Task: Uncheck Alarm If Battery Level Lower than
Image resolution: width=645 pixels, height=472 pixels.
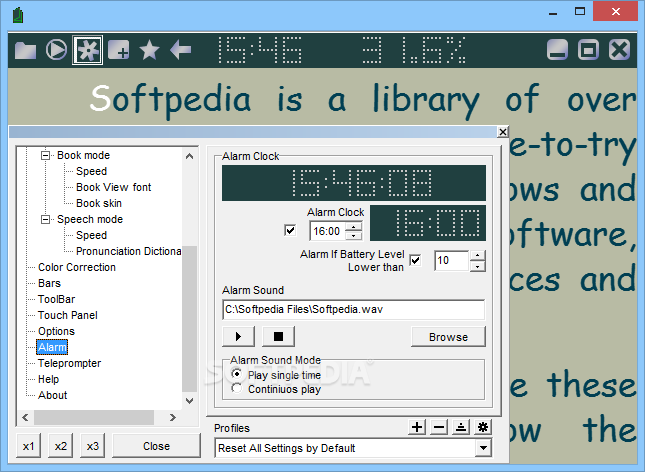Action: [415, 260]
